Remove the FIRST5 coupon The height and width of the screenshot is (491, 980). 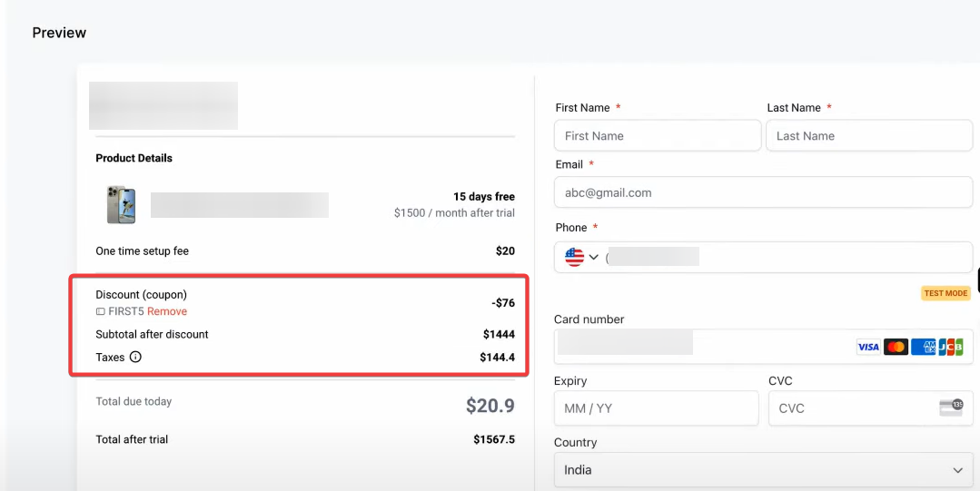167,311
